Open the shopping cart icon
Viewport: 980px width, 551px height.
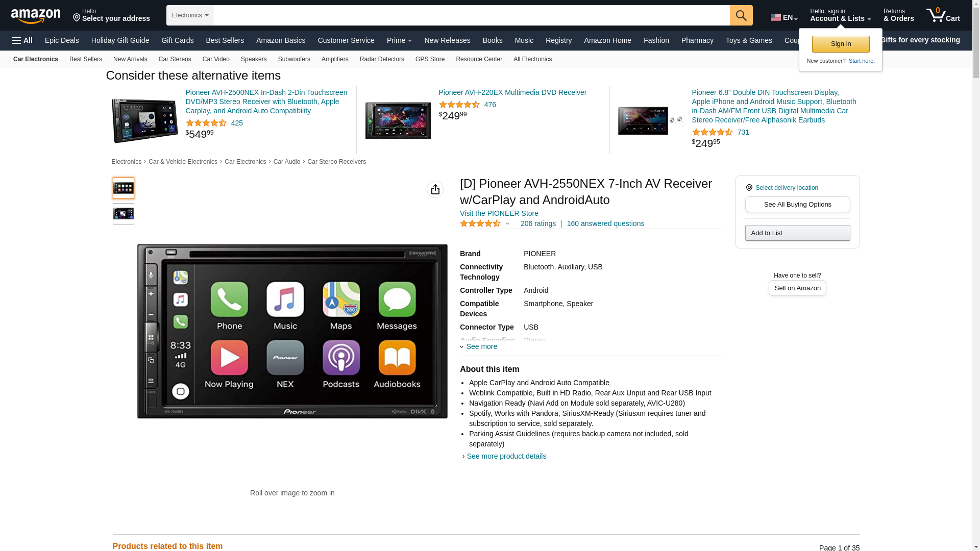pos(942,15)
